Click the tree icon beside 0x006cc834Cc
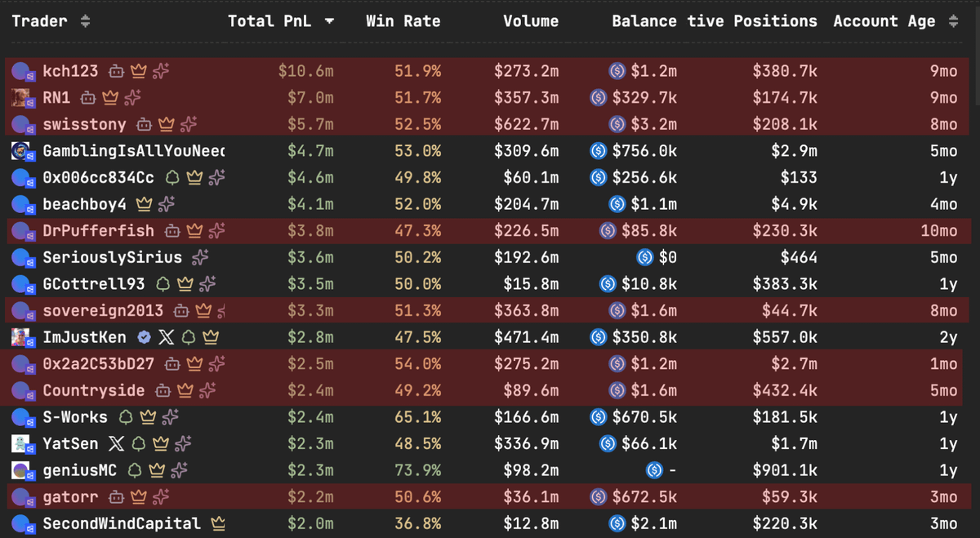 [171, 177]
